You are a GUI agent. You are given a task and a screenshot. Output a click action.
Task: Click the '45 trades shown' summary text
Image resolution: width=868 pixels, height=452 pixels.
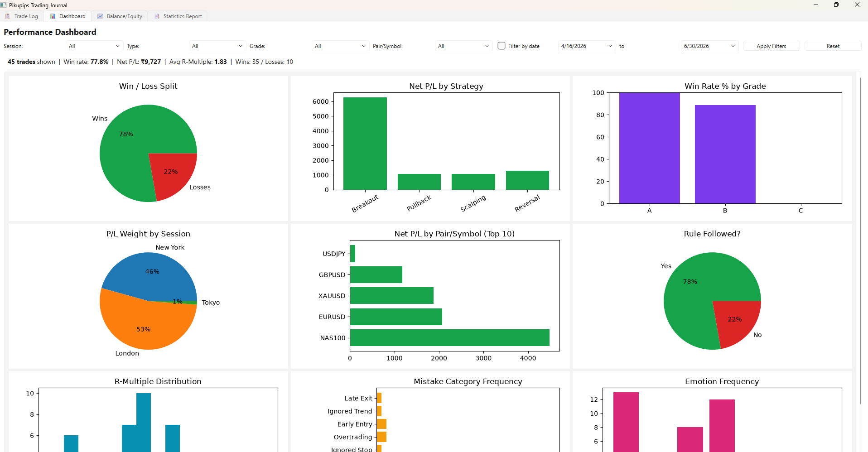pos(31,62)
